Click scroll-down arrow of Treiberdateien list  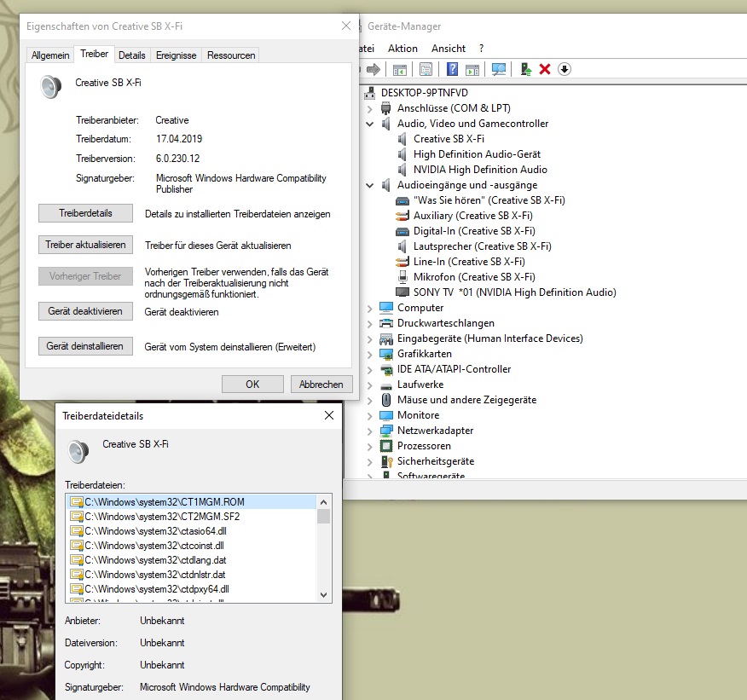click(323, 595)
